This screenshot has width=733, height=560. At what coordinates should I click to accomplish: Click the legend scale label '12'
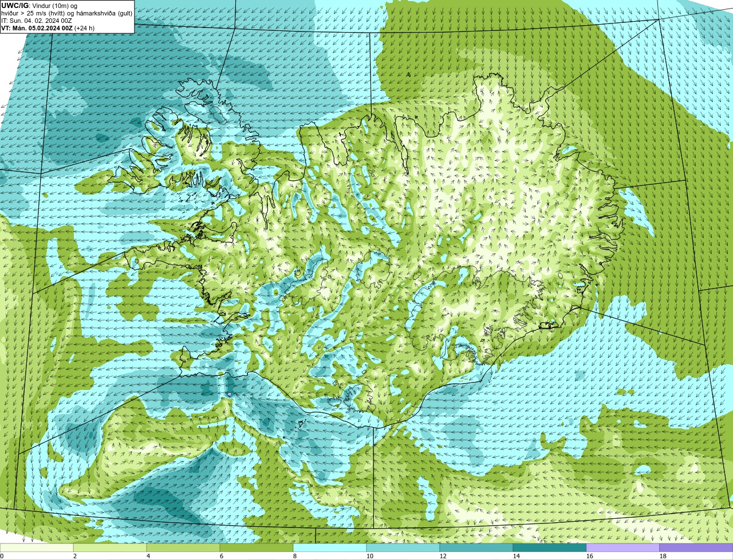[443, 556]
